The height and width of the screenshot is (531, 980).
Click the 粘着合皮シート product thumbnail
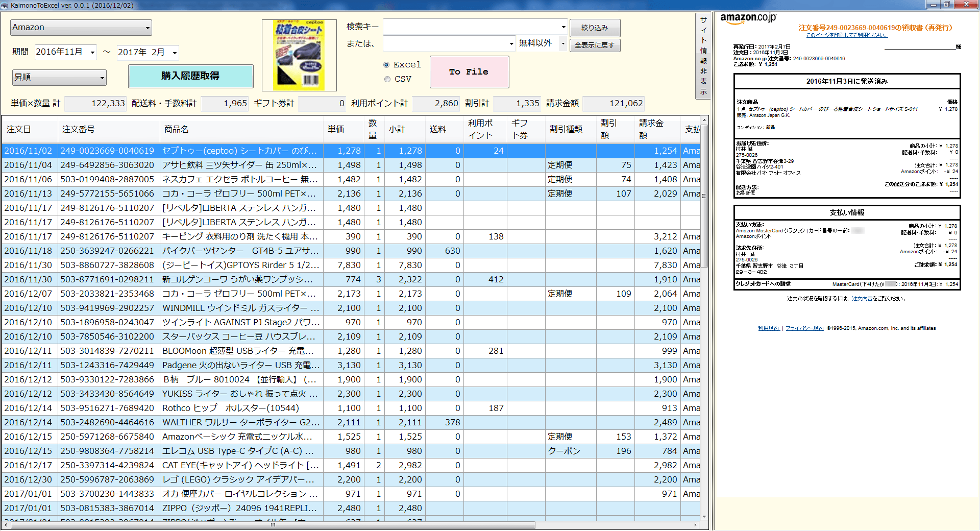coord(299,55)
